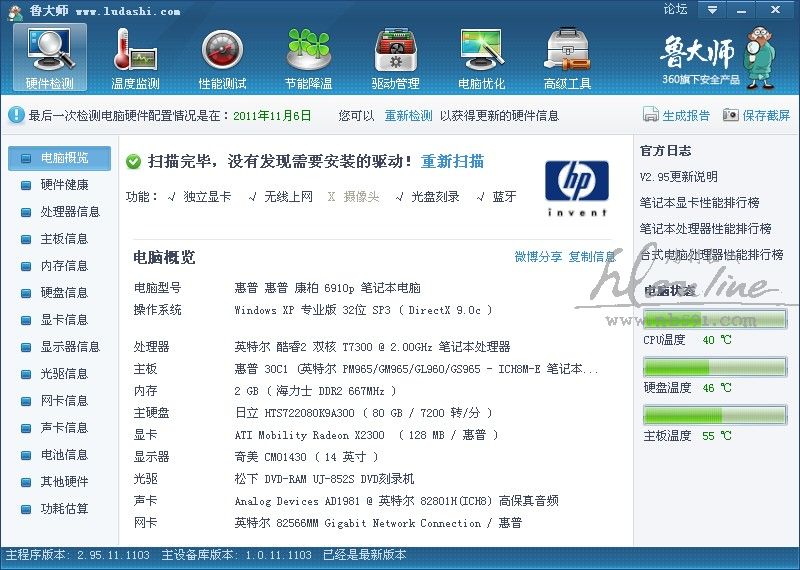Open the 硬件检测 hardware detection icon

[50, 57]
